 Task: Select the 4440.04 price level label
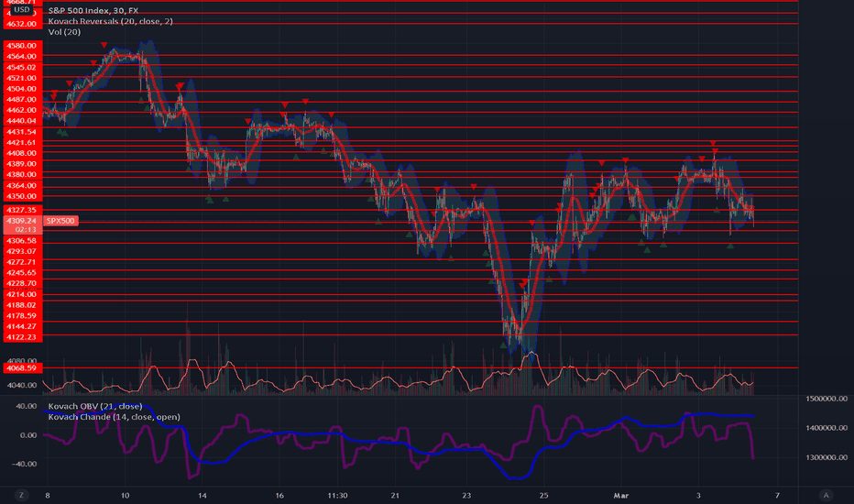[22, 121]
